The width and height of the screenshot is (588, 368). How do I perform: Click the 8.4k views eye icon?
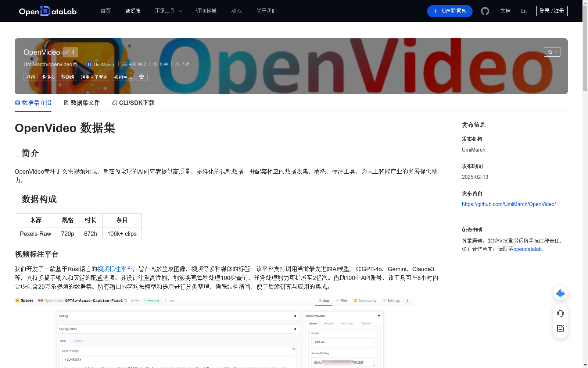click(155, 64)
